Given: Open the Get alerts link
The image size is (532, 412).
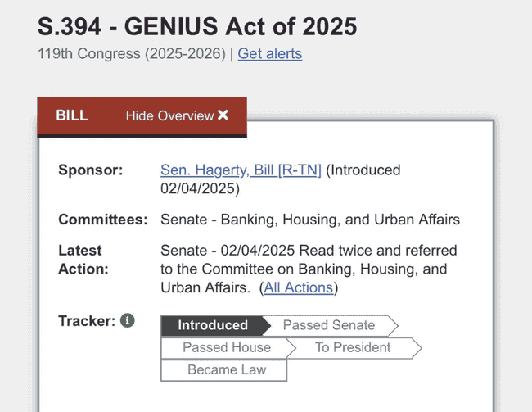Looking at the screenshot, I should (270, 54).
